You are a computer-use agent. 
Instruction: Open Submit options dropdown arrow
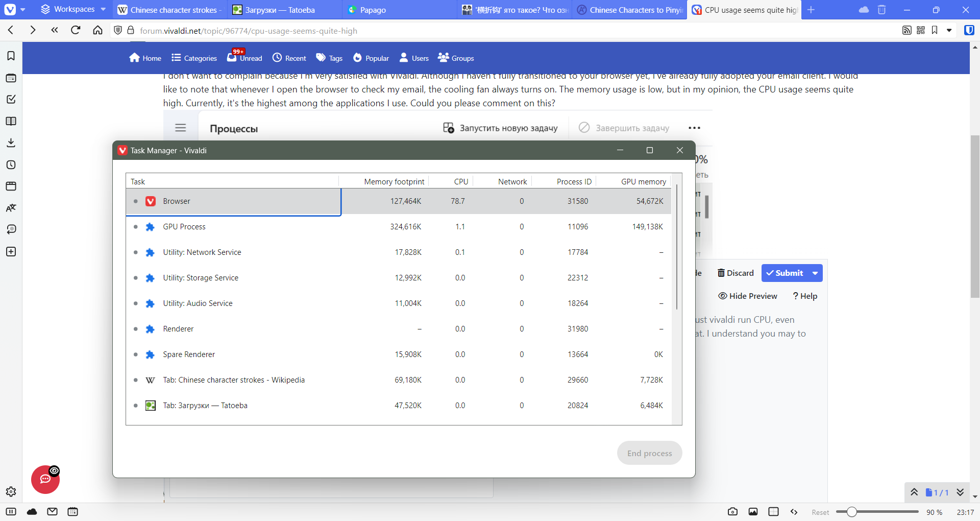815,273
